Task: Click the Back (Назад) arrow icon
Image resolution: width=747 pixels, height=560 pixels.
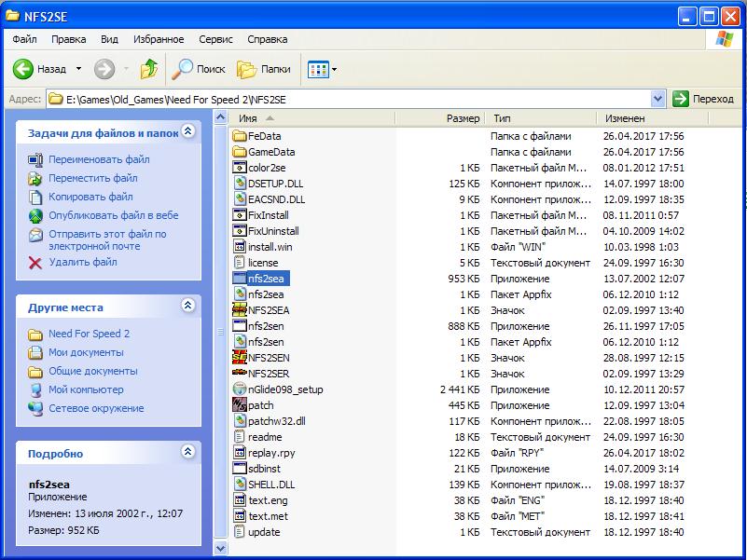Action: [24, 69]
